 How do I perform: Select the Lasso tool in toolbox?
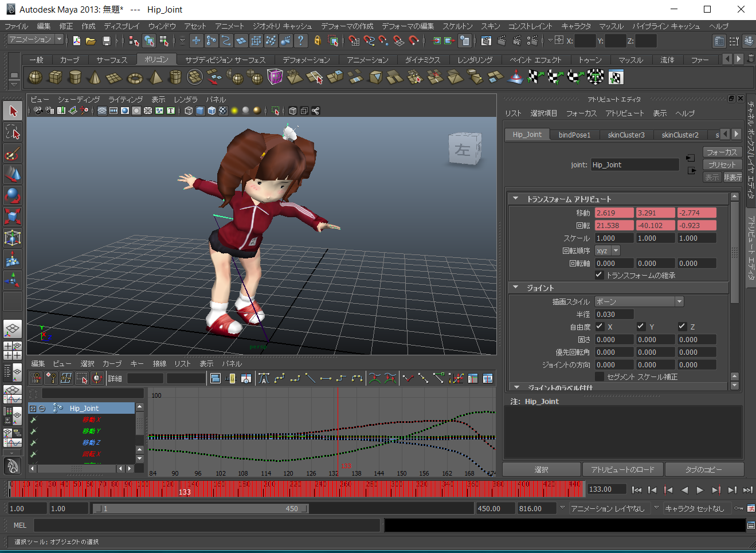coord(13,133)
